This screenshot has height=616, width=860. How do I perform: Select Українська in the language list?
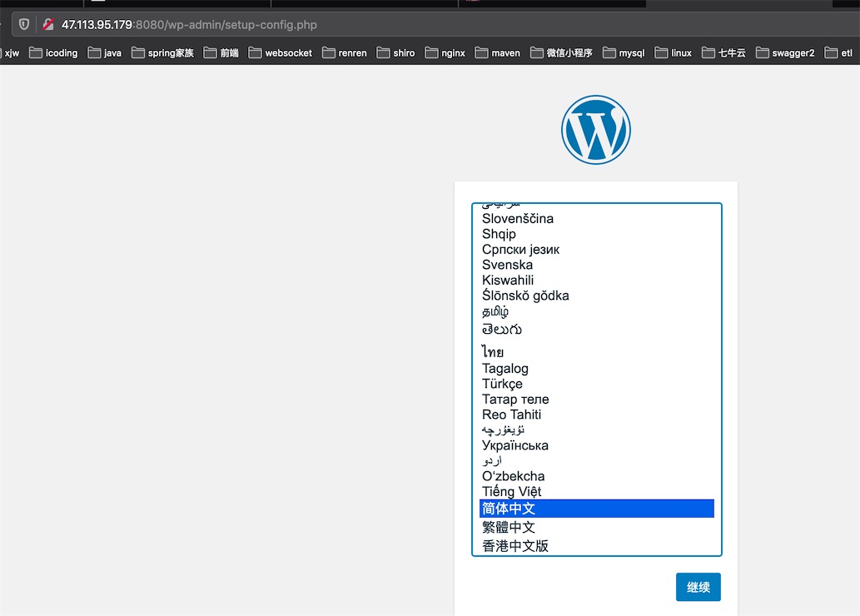click(597, 445)
